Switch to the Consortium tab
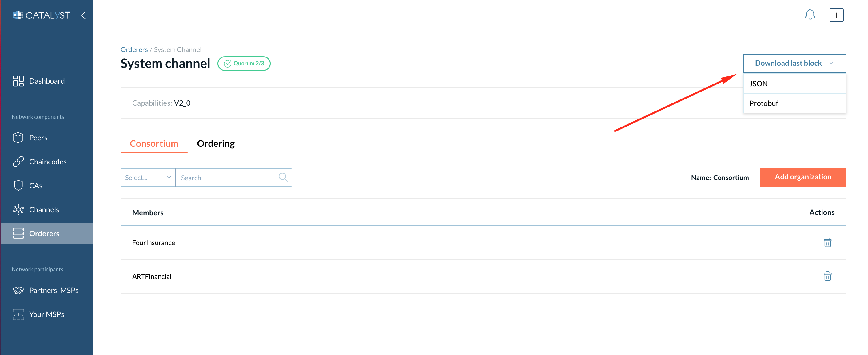 tap(154, 143)
